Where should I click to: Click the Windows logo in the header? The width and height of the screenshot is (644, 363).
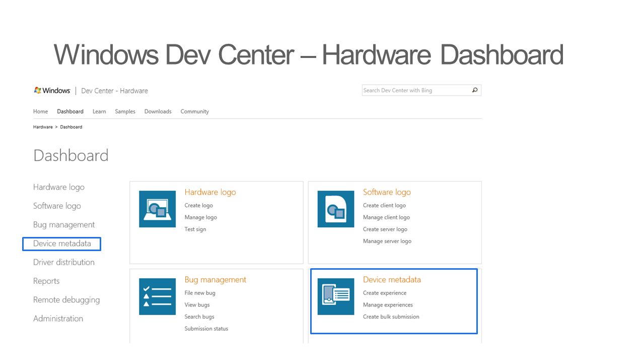coord(52,90)
